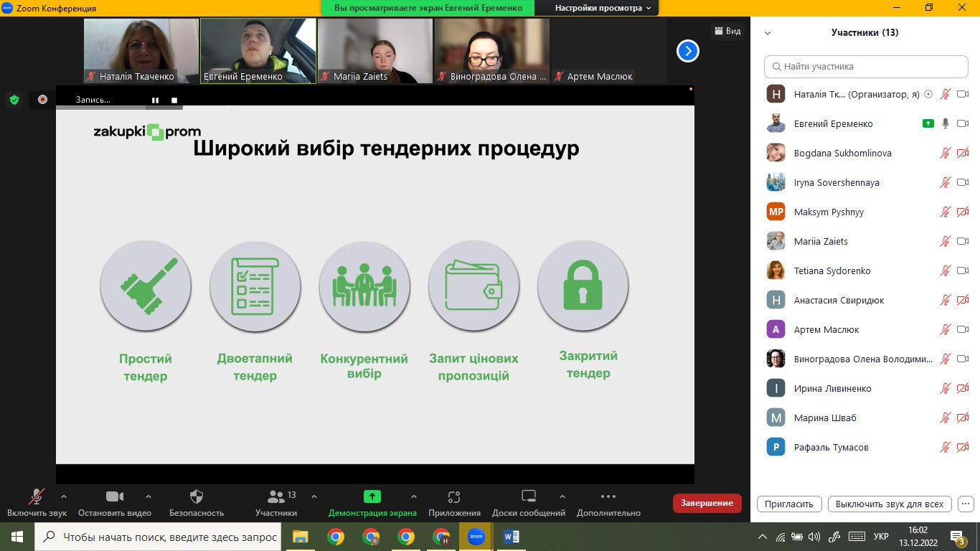Open Приложения apps icon
This screenshot has width=980, height=551.
[x=454, y=496]
